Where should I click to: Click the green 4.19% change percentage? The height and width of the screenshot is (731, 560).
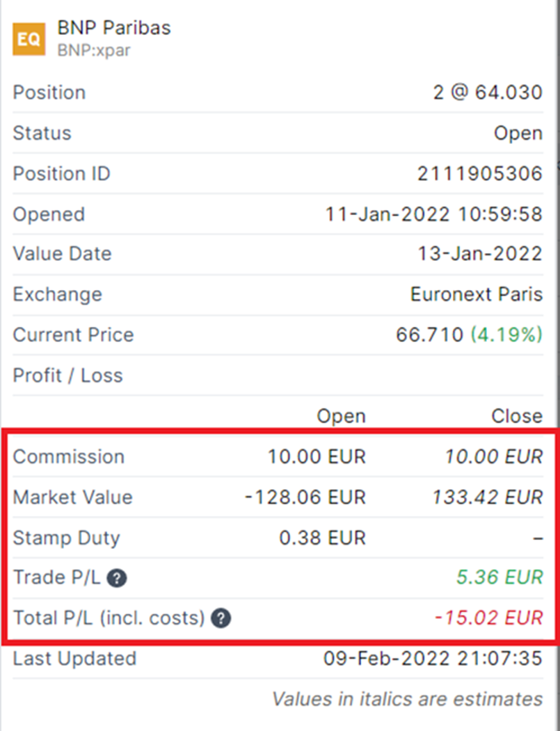(x=506, y=335)
